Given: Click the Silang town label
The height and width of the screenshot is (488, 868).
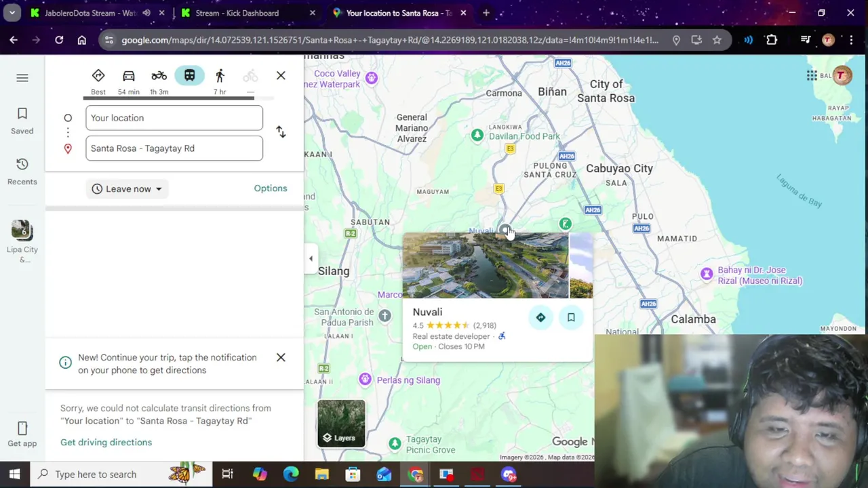Looking at the screenshot, I should pos(334,271).
